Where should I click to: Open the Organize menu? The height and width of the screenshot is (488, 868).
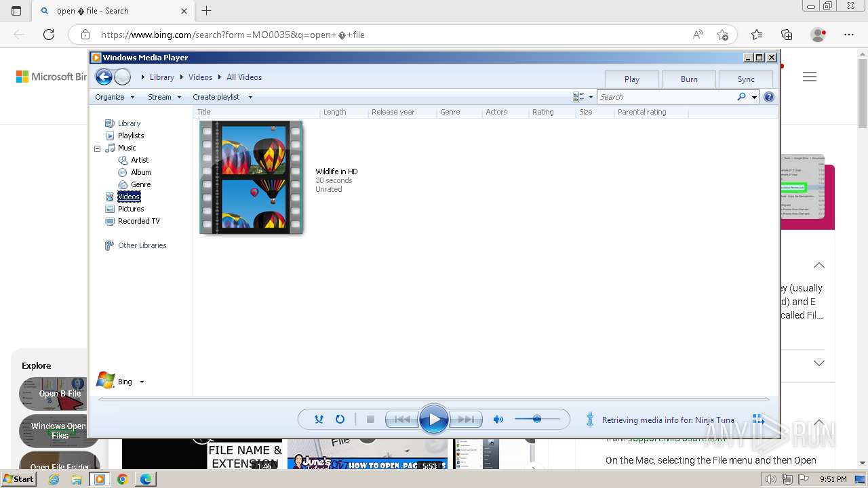coord(114,97)
